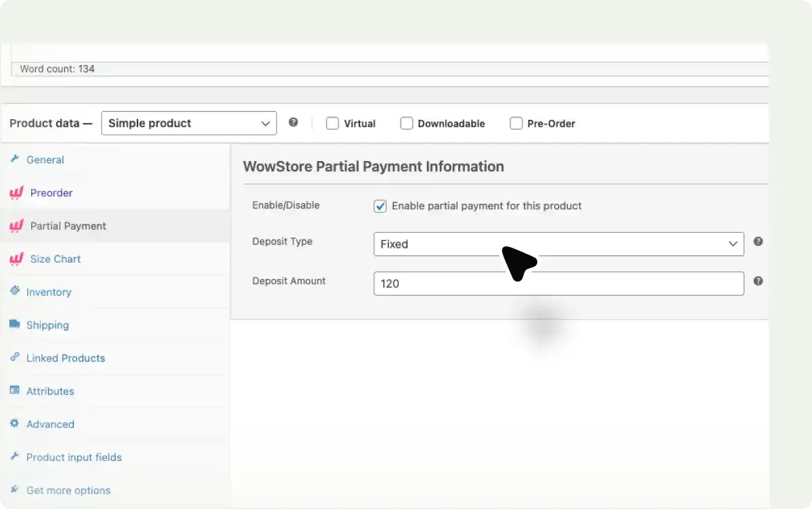Image resolution: width=812 pixels, height=509 pixels.
Task: Click the Size Chart WowStore icon
Action: (x=16, y=259)
